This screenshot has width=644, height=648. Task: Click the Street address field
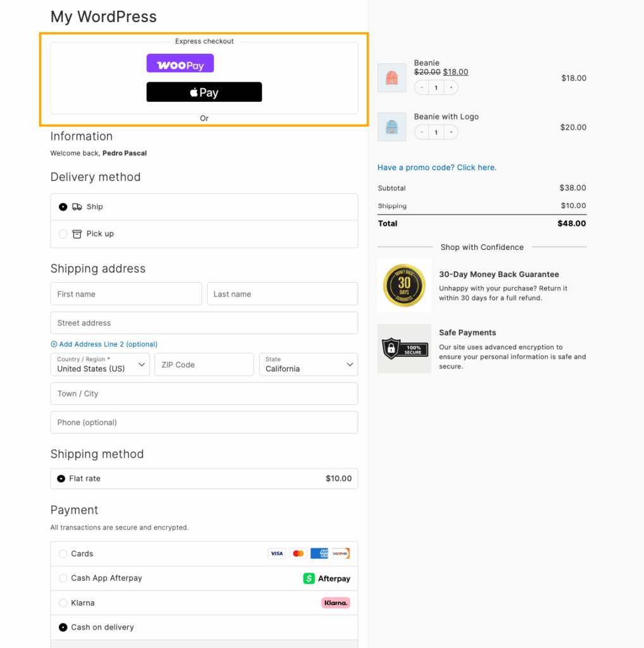click(x=204, y=323)
